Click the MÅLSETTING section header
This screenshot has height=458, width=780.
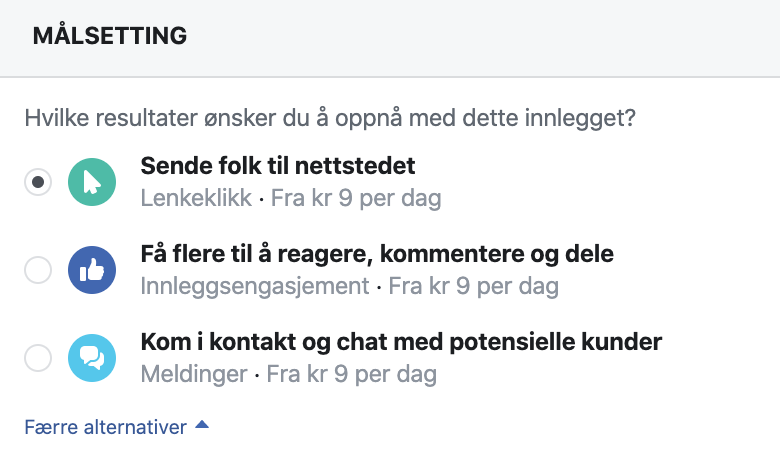click(110, 36)
